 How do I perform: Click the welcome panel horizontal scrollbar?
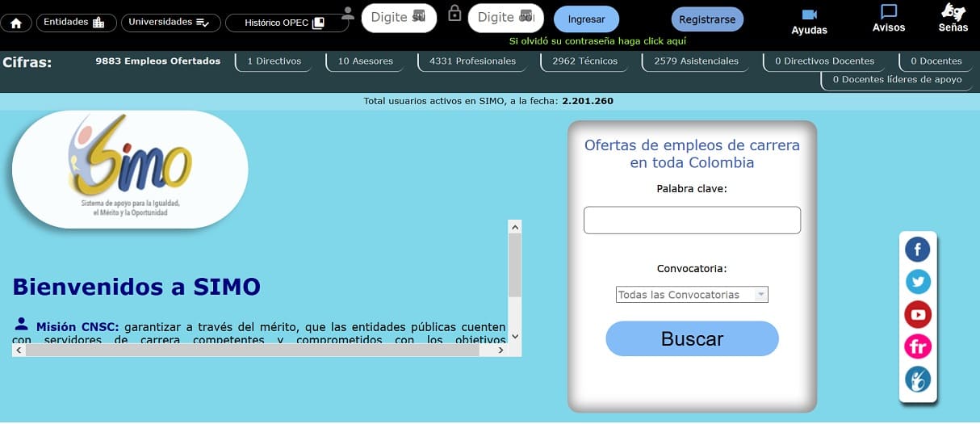tap(266, 350)
